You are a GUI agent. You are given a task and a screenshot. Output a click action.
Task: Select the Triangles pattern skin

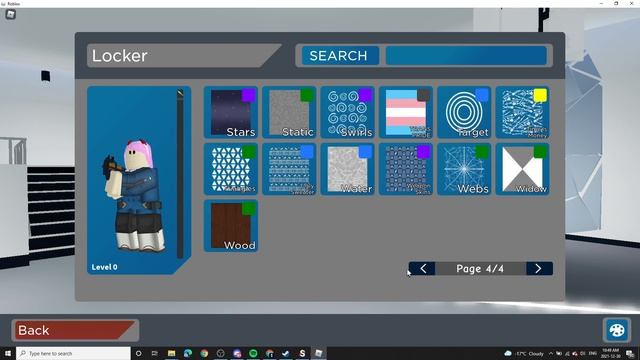tap(231, 169)
